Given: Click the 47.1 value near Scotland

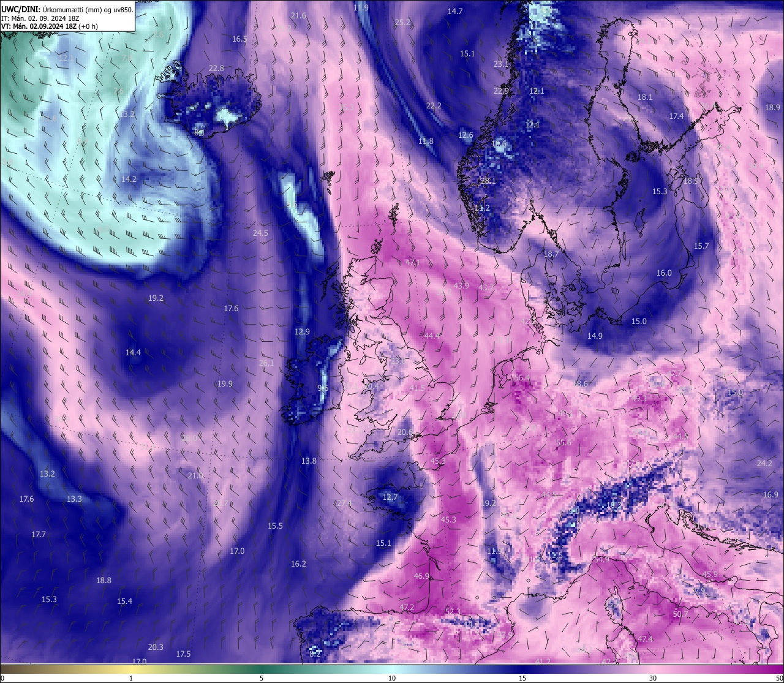Looking at the screenshot, I should [413, 262].
